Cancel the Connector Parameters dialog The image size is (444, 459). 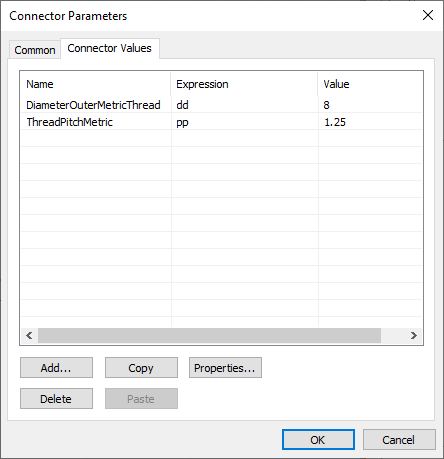click(x=399, y=440)
